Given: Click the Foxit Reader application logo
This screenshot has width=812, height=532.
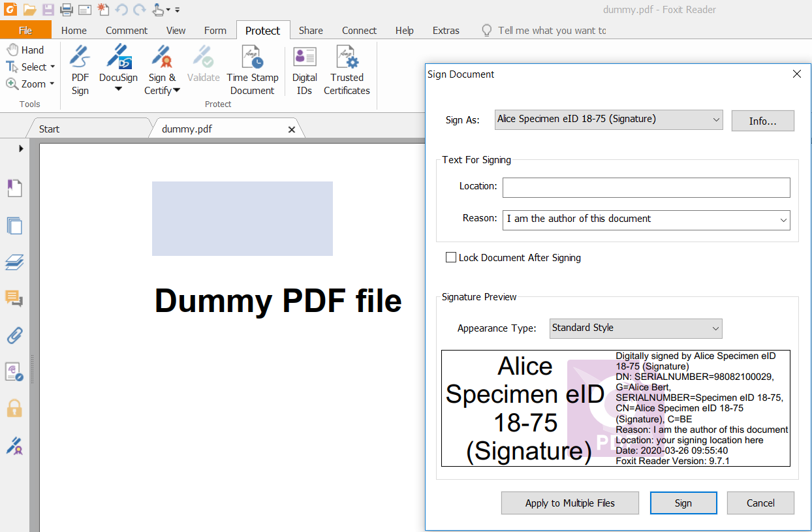Looking at the screenshot, I should [x=10, y=9].
